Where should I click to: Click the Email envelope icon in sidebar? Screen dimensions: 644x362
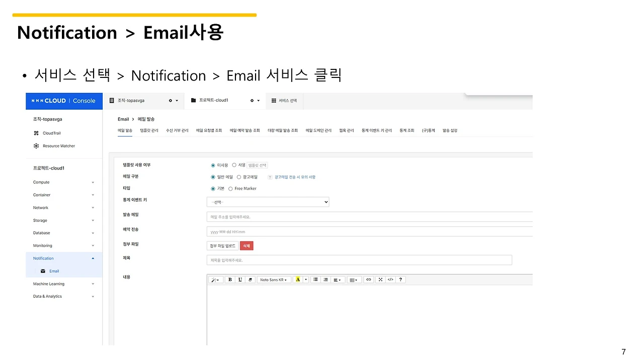[x=43, y=271]
